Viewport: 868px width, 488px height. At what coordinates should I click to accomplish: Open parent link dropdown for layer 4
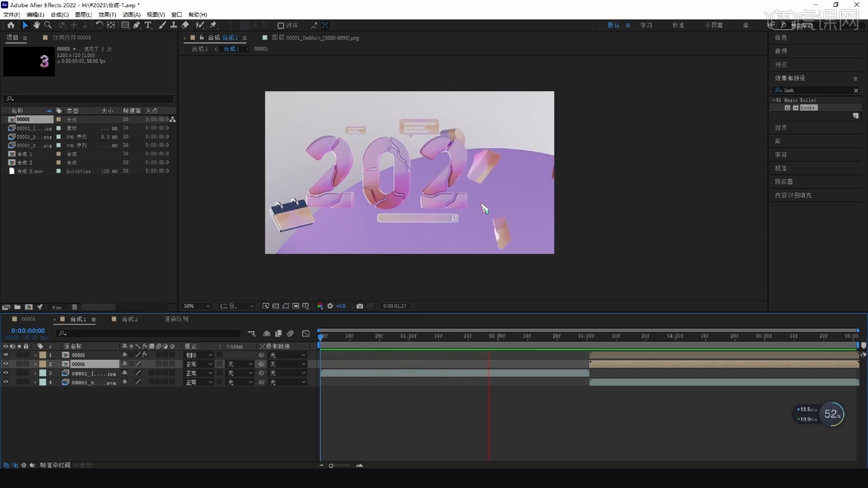tap(288, 382)
